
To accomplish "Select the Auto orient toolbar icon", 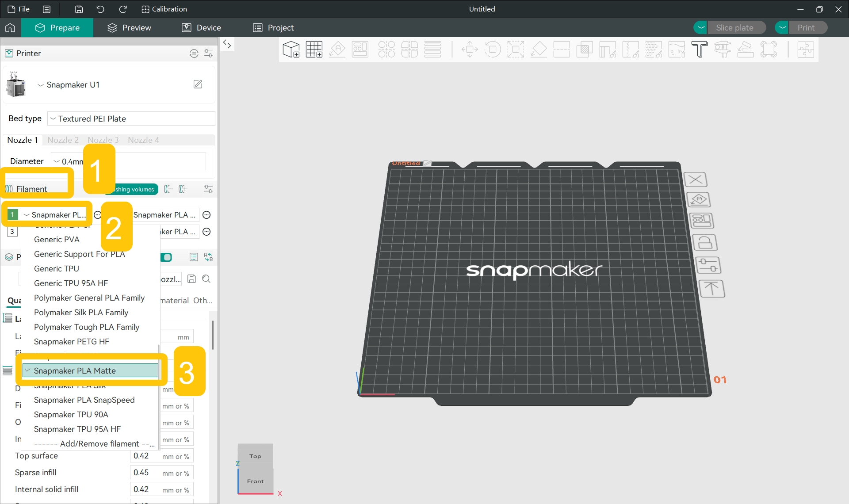I will [337, 50].
